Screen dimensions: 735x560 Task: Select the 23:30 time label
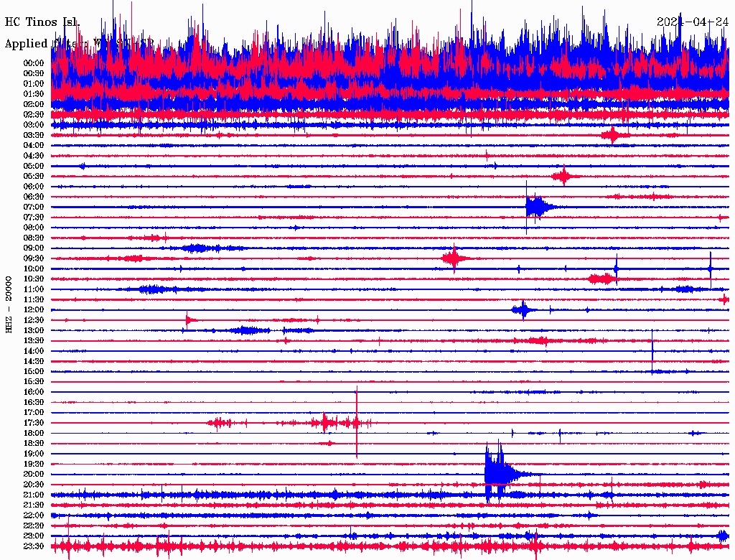pyautogui.click(x=34, y=546)
